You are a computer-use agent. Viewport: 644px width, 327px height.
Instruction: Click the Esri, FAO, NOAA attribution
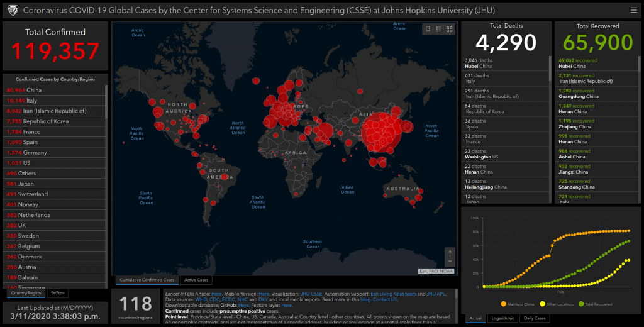click(x=436, y=271)
